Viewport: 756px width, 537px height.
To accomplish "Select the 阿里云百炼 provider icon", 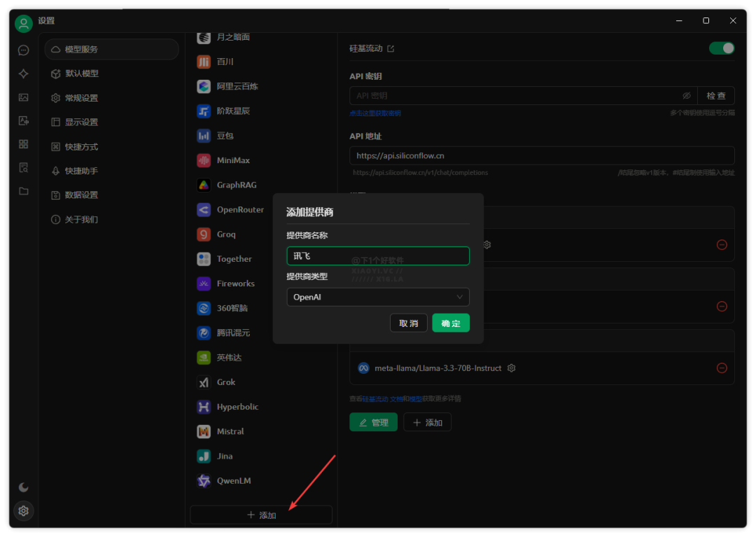I will [x=204, y=86].
